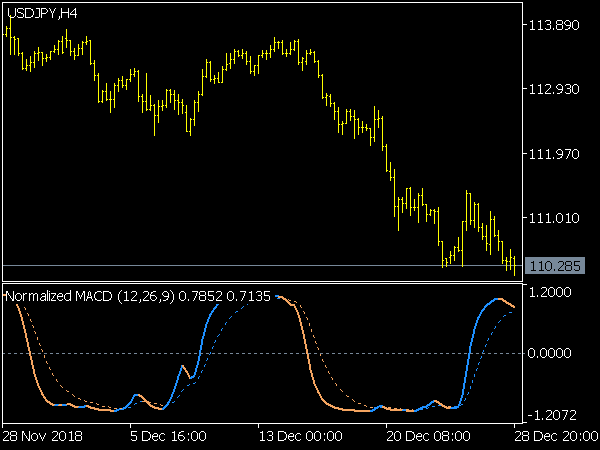
Task: Click the 28 Nov 2018 date label
Action: tap(42, 436)
